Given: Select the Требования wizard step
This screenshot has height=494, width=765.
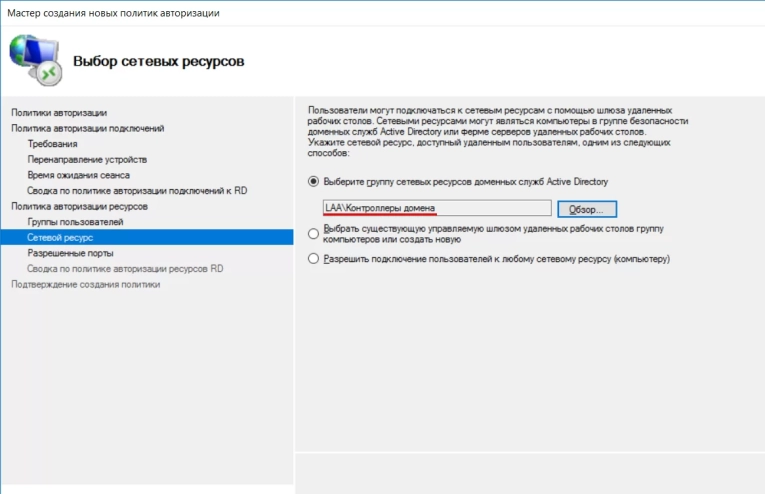Looking at the screenshot, I should point(53,144).
